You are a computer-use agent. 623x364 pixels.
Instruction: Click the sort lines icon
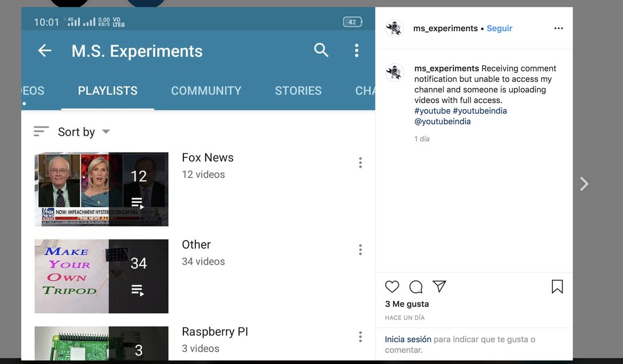41,132
